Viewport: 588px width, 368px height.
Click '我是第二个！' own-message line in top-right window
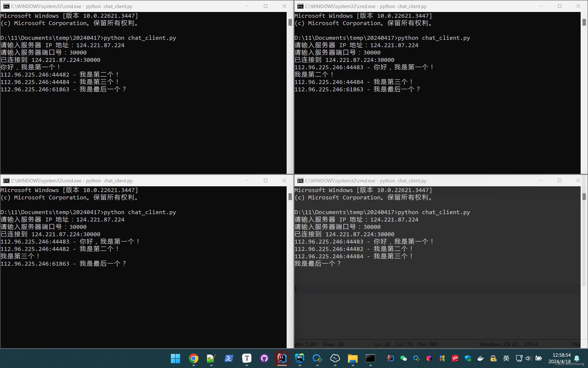pyautogui.click(x=314, y=75)
